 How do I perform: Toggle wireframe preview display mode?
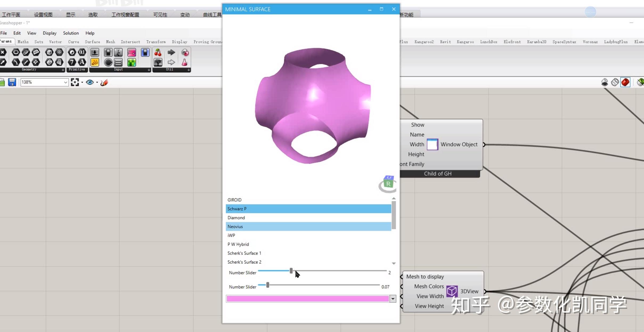615,82
